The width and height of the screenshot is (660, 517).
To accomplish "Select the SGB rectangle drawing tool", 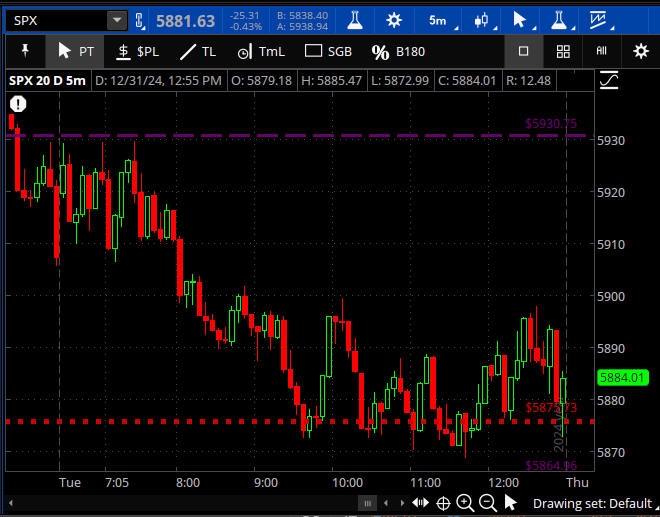I will [x=328, y=51].
